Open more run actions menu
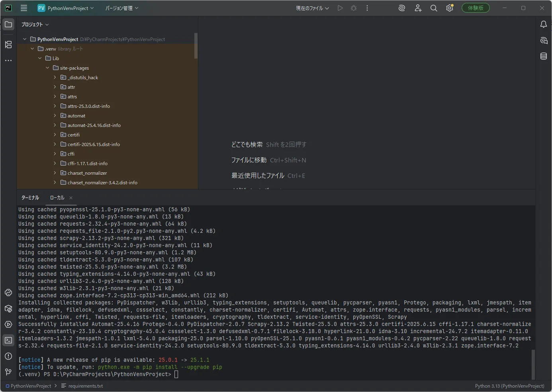 (x=367, y=8)
